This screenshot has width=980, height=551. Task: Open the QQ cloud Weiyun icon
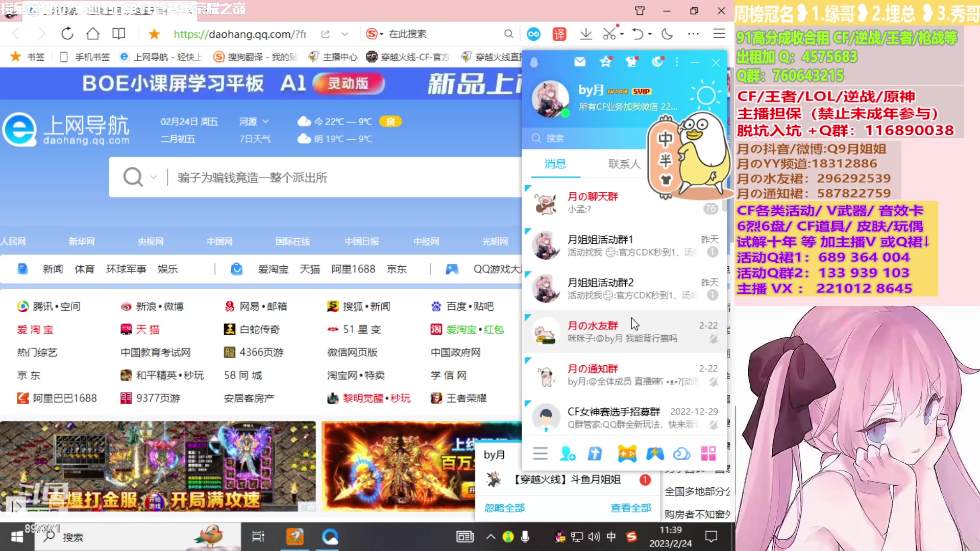point(682,454)
